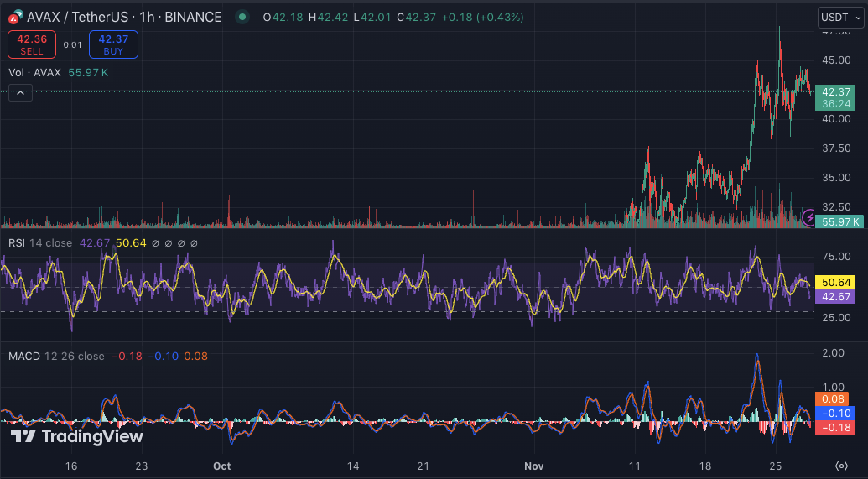Image resolution: width=868 pixels, height=479 pixels.
Task: Click date 18 on time axis
Action: (704, 466)
